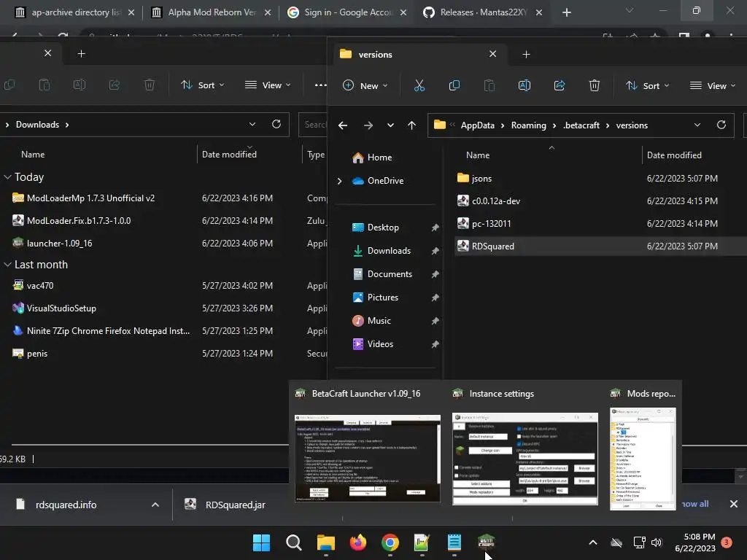Collapse the Last month group in Downloads

pos(7,265)
